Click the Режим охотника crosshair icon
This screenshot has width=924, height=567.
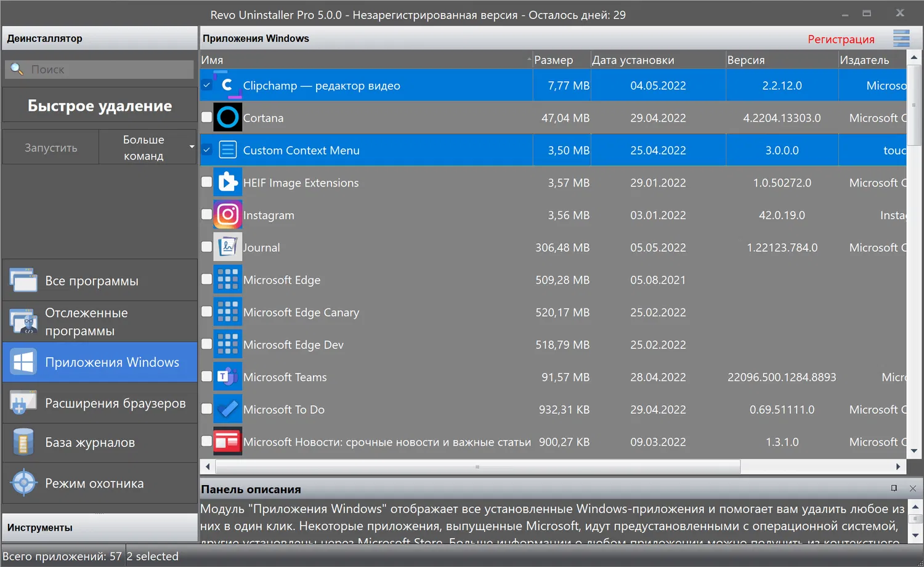23,483
